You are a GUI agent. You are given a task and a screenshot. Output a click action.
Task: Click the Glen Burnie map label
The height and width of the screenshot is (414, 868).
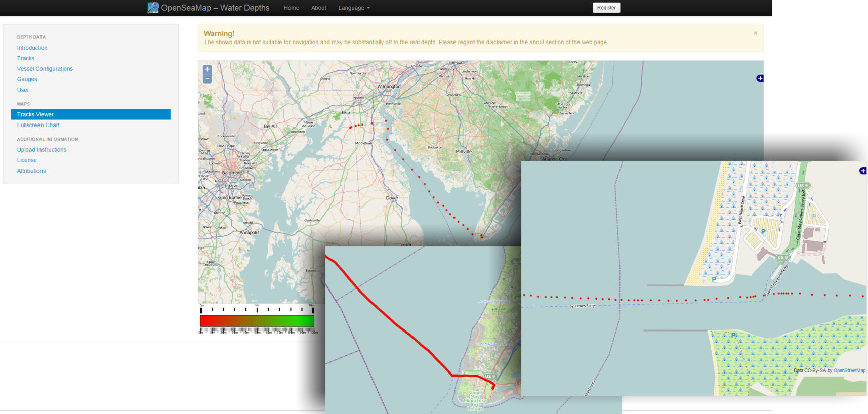(x=230, y=198)
